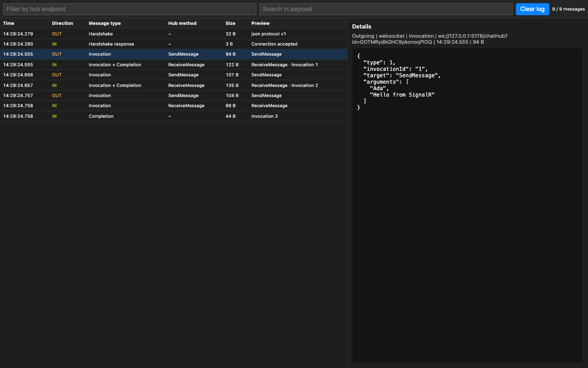Select the "88 B" size cell
Screen dimensions: 588x368
[x=231, y=106]
